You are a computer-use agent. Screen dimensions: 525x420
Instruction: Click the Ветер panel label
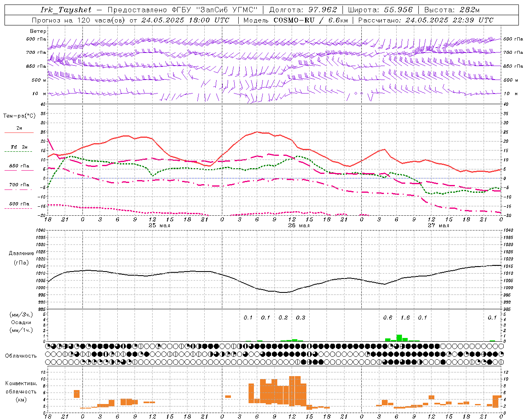38,31
